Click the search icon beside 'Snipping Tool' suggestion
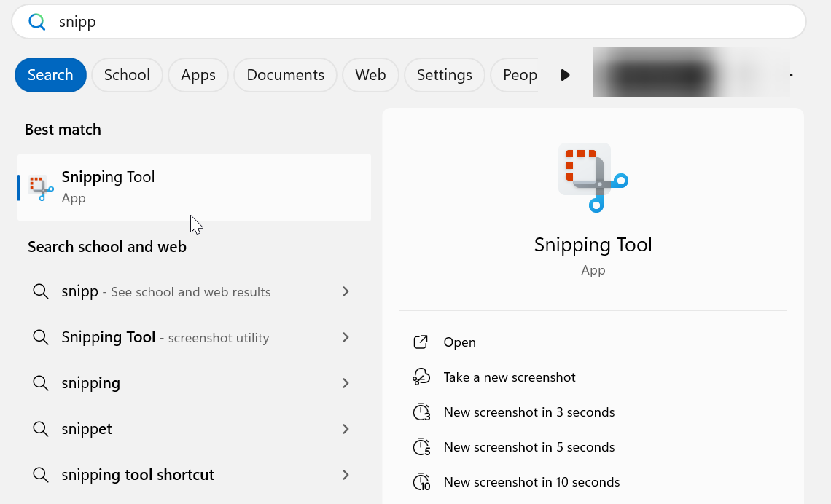This screenshot has width=831, height=504. click(41, 337)
